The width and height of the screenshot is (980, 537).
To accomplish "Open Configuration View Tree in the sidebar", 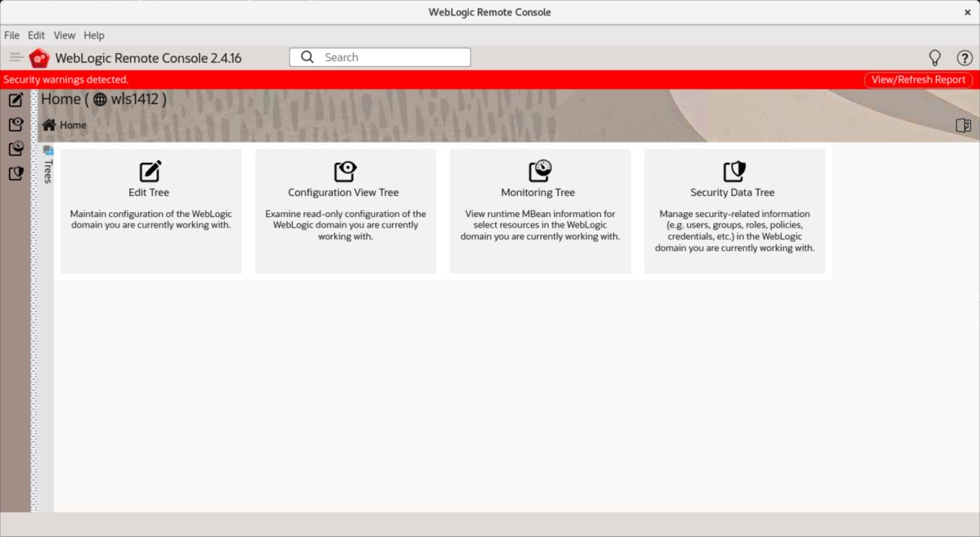I will coord(15,124).
